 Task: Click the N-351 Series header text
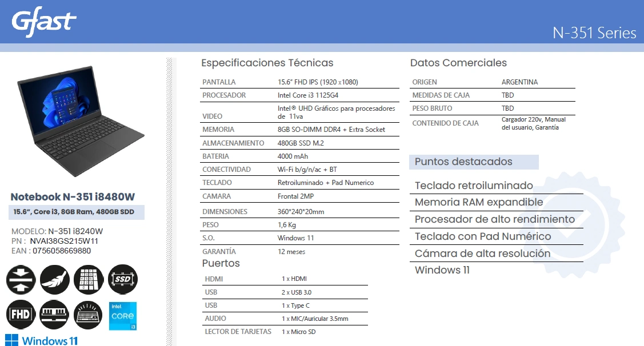(594, 33)
